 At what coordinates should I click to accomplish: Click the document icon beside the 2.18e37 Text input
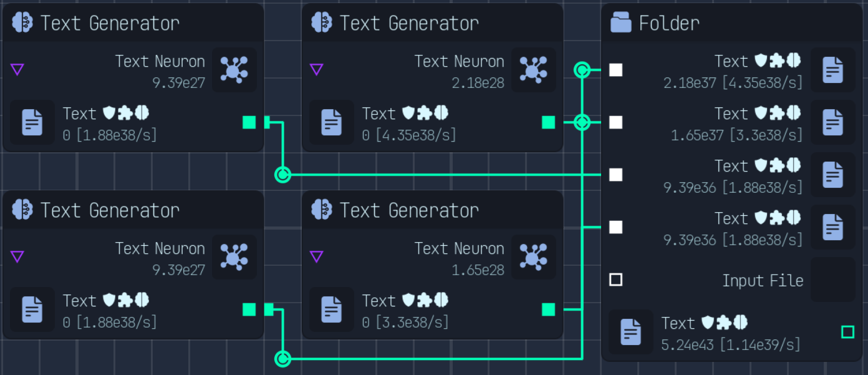[832, 70]
